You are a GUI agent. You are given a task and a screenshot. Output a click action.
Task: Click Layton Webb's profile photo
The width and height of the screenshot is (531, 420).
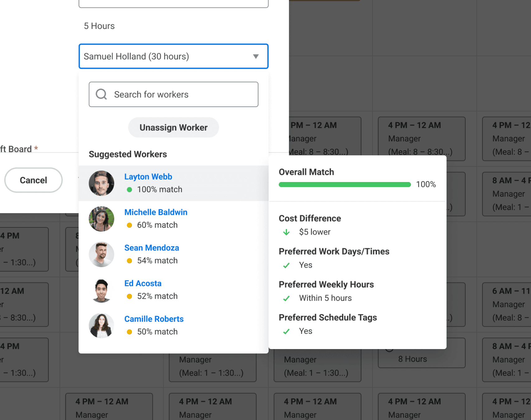(101, 183)
